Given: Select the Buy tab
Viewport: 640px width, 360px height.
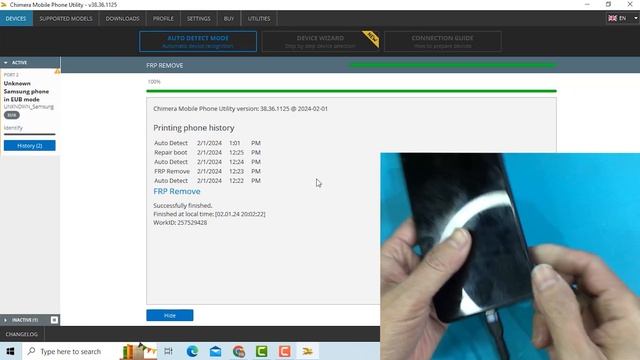Looking at the screenshot, I should point(229,18).
